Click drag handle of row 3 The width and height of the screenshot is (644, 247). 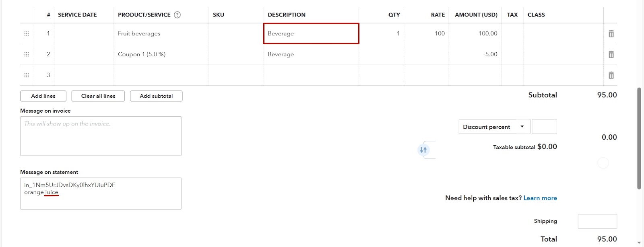27,75
